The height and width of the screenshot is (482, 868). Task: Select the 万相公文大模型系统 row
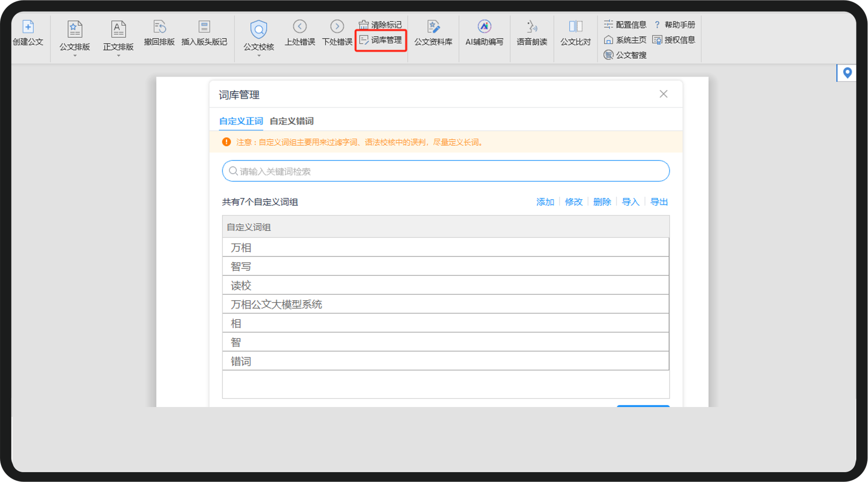point(446,304)
